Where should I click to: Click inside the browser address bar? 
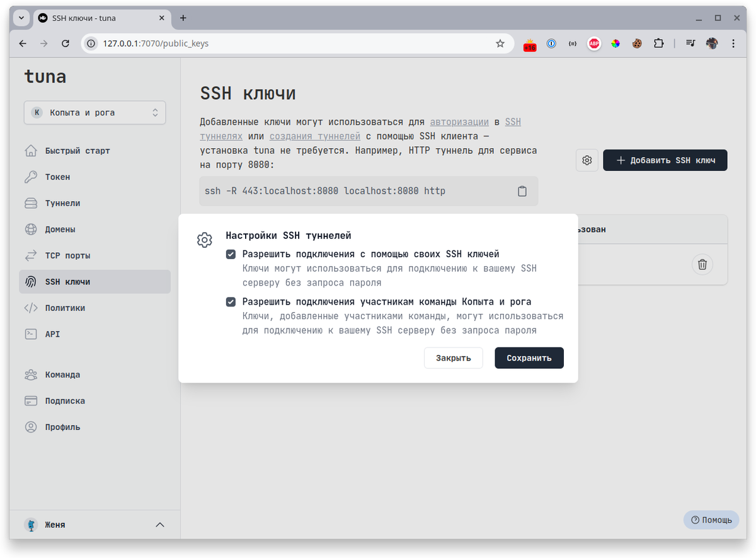[x=252, y=44]
